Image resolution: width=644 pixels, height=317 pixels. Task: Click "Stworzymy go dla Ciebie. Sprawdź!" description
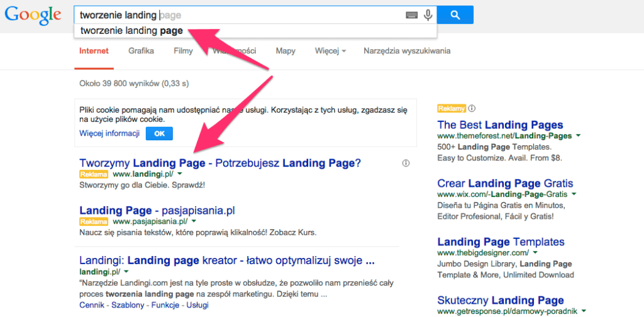[142, 185]
